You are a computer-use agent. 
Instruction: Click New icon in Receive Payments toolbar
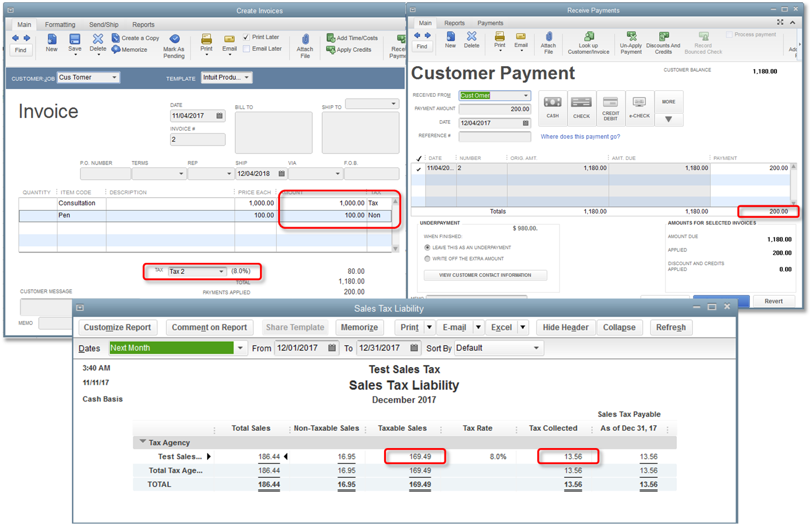click(x=450, y=36)
